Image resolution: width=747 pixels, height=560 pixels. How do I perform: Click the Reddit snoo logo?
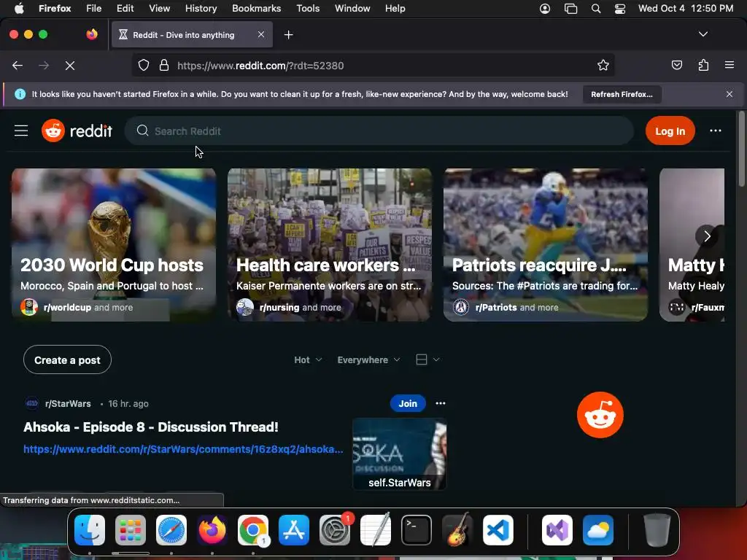coord(53,131)
